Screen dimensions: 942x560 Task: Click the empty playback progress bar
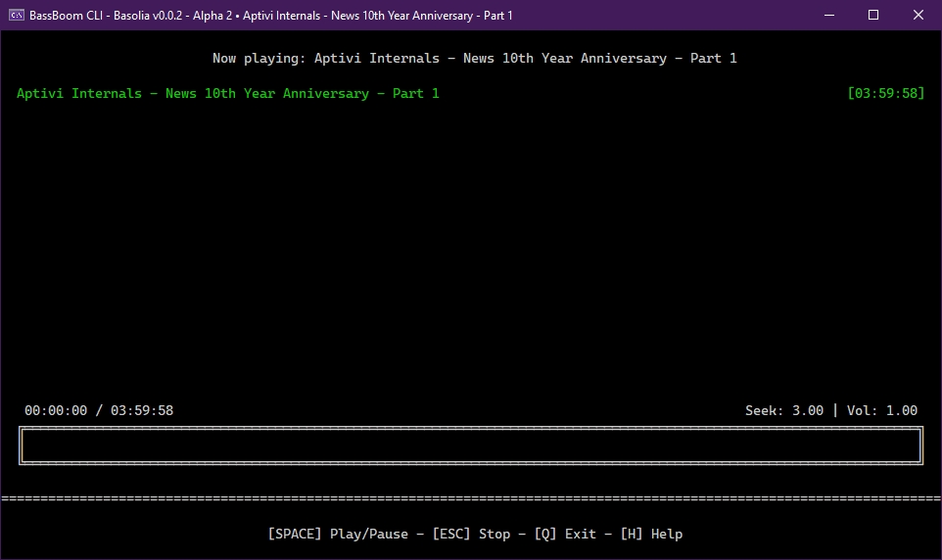click(x=470, y=445)
